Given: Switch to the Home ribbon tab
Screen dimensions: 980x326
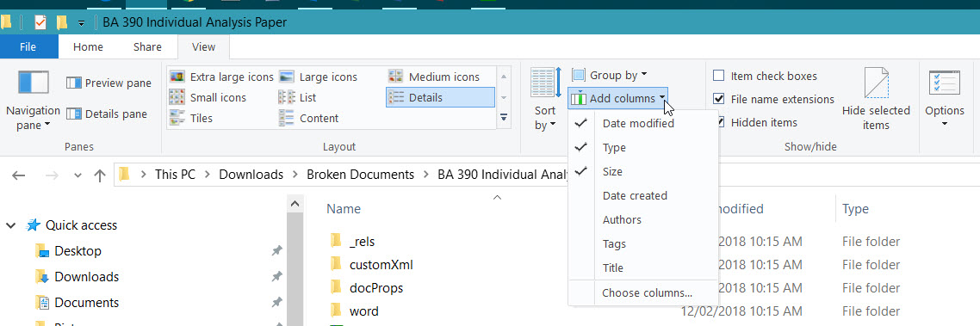Looking at the screenshot, I should pyautogui.click(x=88, y=46).
